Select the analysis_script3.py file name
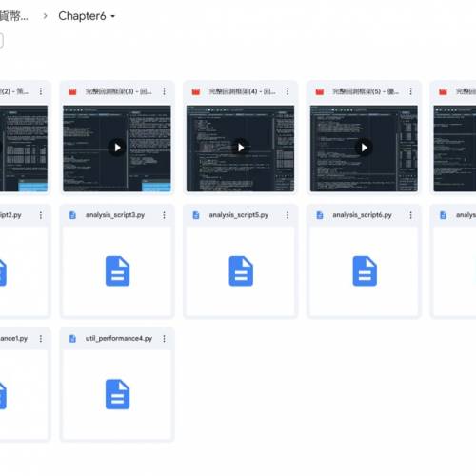 coord(115,215)
